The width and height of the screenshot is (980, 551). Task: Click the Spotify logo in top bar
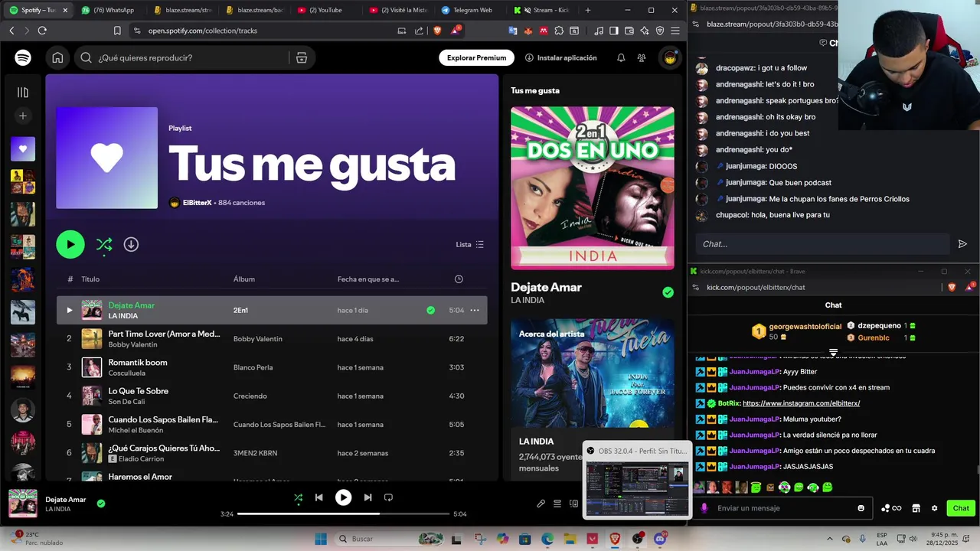click(x=23, y=57)
